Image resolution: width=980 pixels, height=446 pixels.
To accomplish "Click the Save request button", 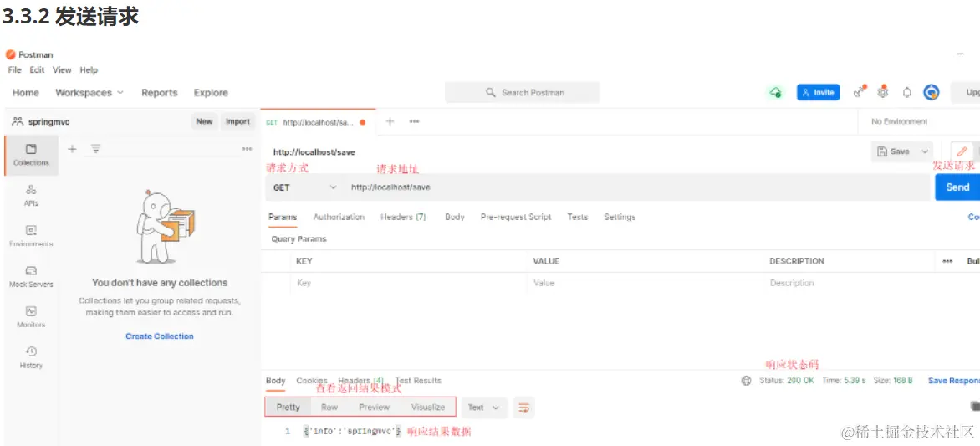I will point(894,151).
